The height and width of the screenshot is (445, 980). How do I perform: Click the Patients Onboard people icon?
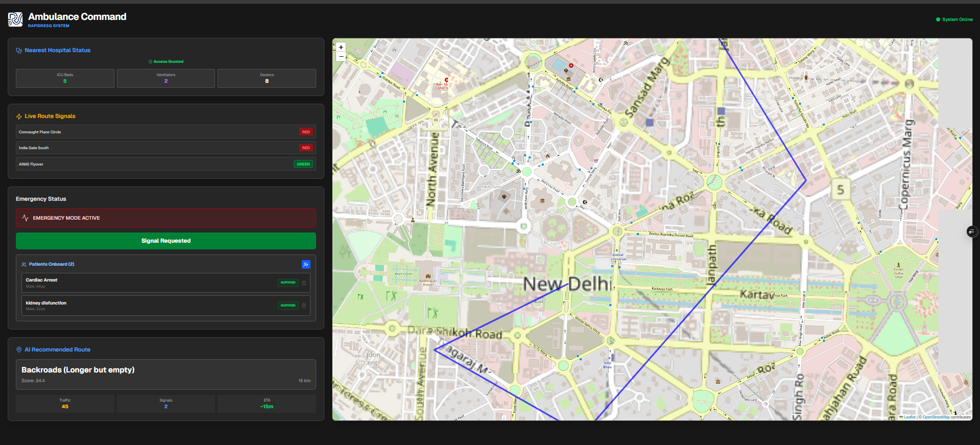pos(24,264)
